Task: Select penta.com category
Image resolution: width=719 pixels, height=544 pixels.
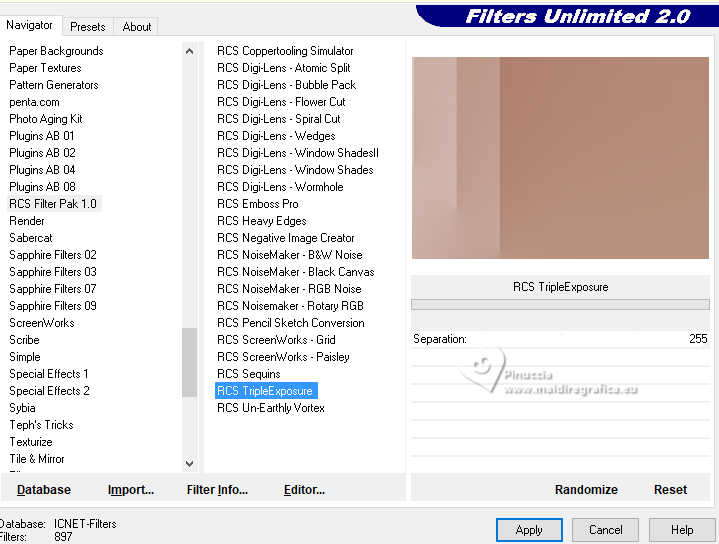Action: point(34,102)
